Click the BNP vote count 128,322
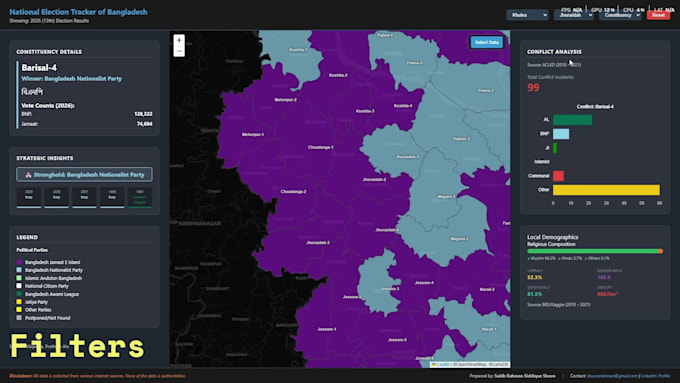This screenshot has width=680, height=383. [143, 114]
